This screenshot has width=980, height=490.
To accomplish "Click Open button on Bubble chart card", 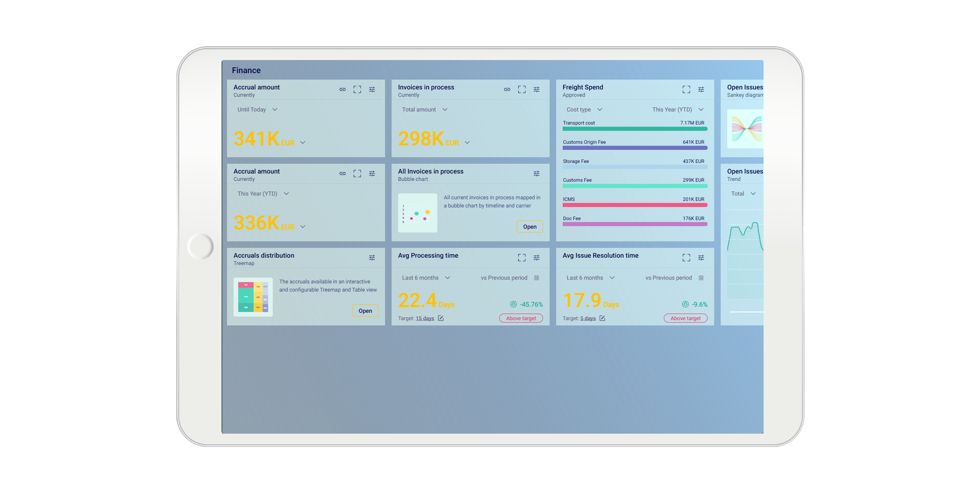I will click(x=530, y=227).
